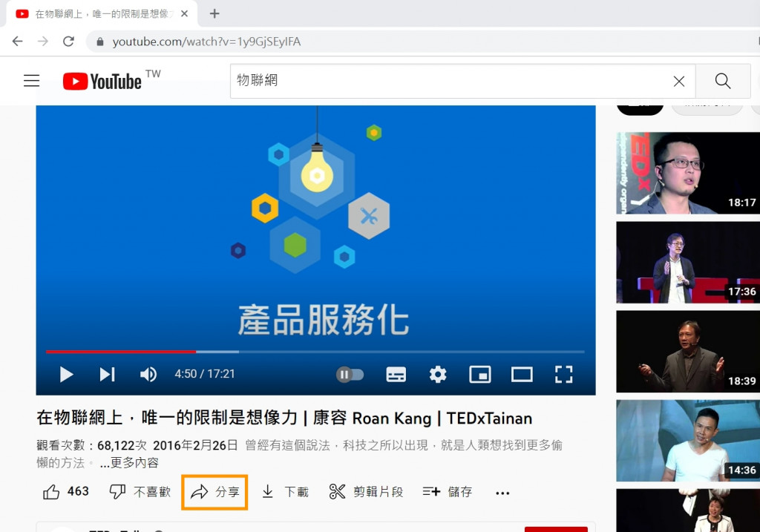Viewport: 760px width, 532px height.
Task: Expand description with ...更多內容
Action: tap(129, 463)
